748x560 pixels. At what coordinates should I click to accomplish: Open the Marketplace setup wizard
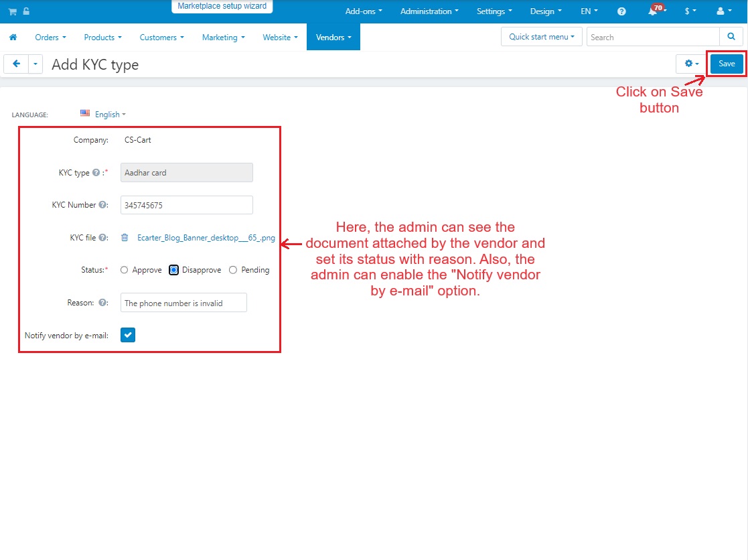pos(222,6)
